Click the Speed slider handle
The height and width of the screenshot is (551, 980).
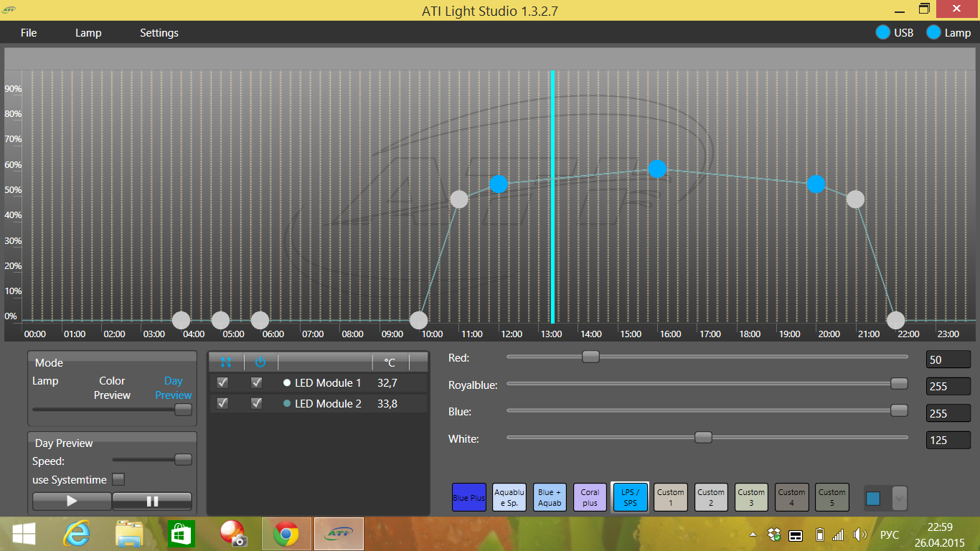click(183, 459)
